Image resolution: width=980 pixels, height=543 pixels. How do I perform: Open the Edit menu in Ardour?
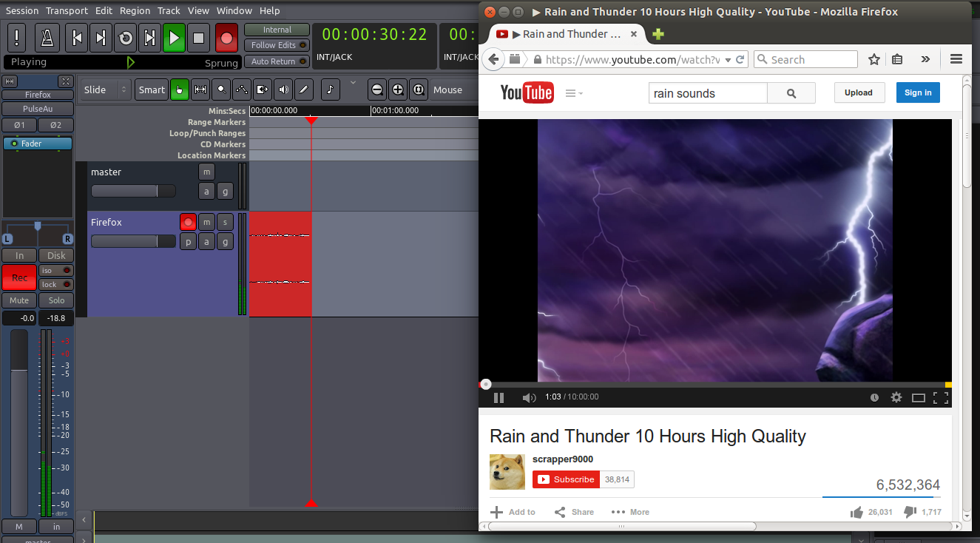tap(104, 10)
